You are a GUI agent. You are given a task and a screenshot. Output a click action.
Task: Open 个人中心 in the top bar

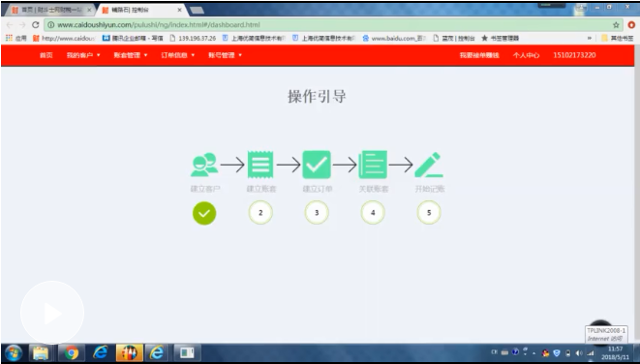coord(526,55)
